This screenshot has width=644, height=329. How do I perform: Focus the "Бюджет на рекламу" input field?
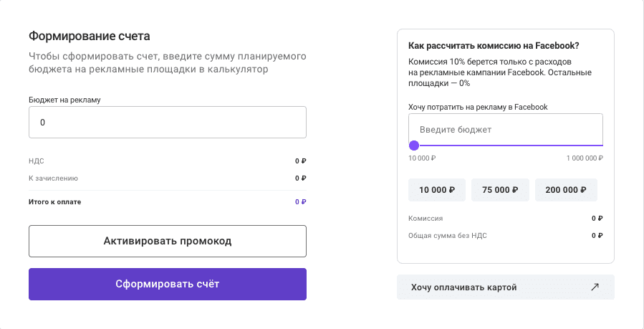[168, 123]
